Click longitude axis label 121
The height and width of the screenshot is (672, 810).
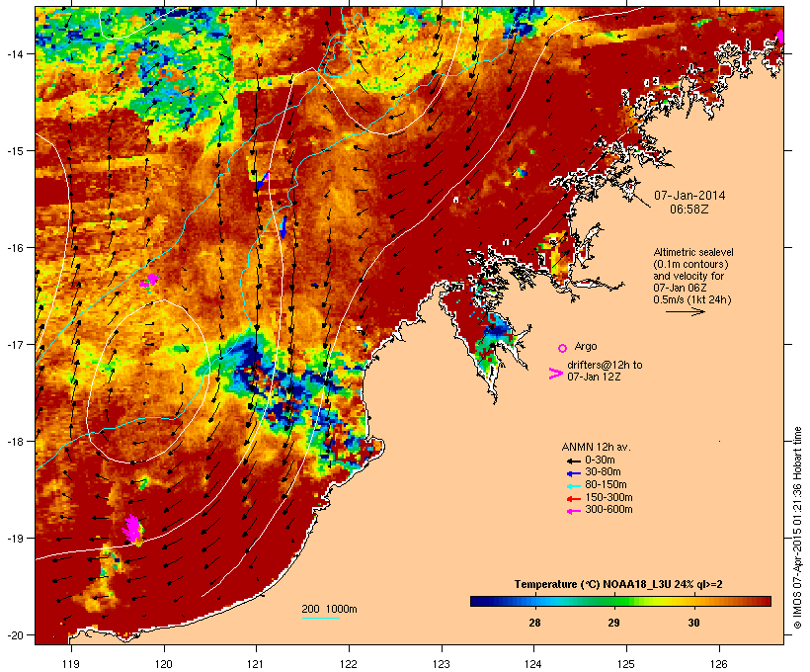click(256, 664)
